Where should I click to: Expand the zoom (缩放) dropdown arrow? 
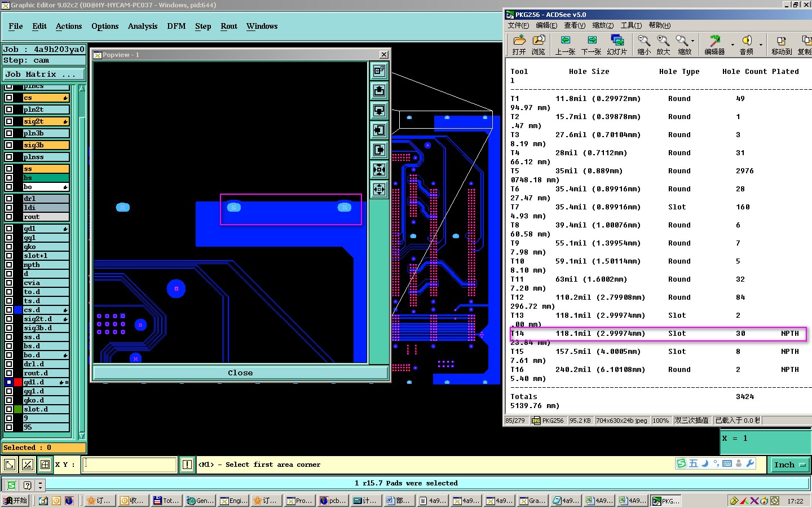(x=693, y=41)
